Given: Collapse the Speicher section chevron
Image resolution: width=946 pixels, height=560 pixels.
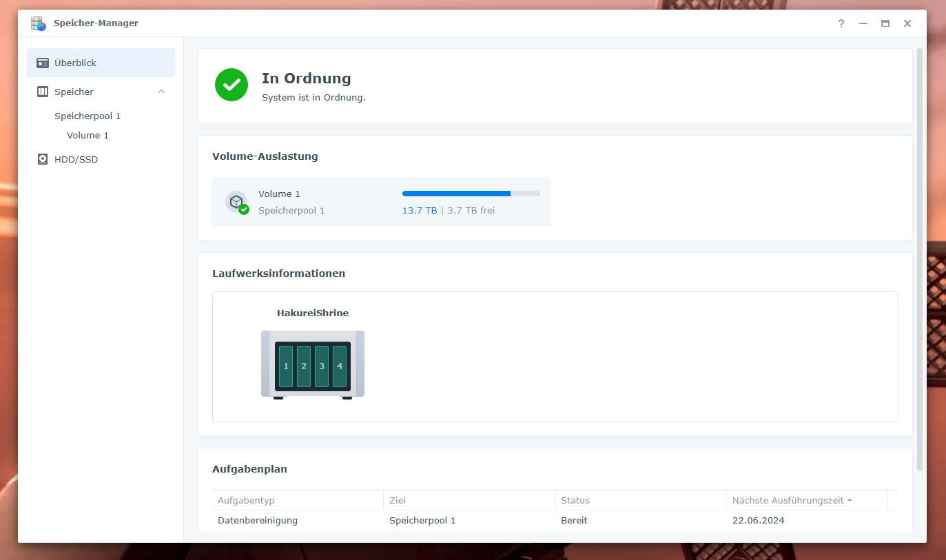Looking at the screenshot, I should 161,92.
